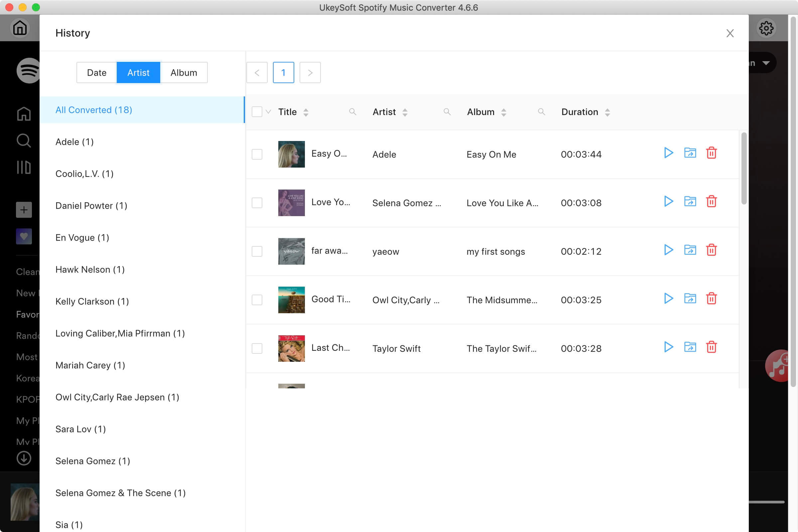
Task: Filter history by Hawk Nelson (1)
Action: (142, 269)
